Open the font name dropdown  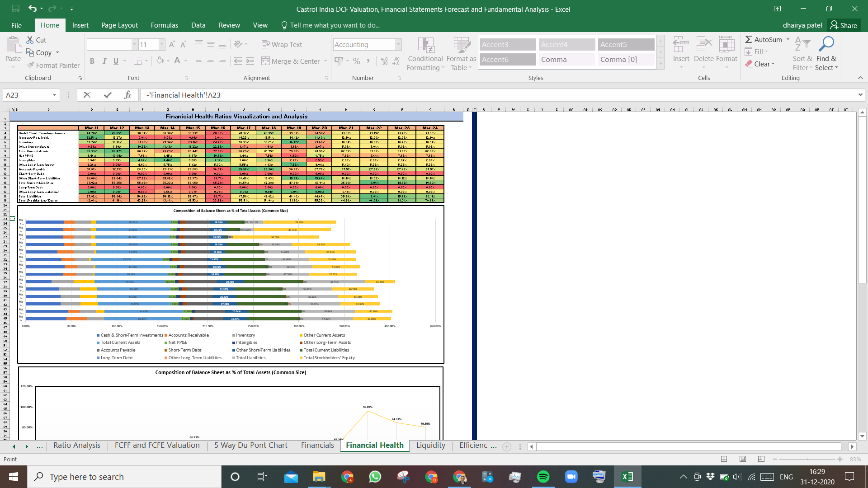pos(135,44)
